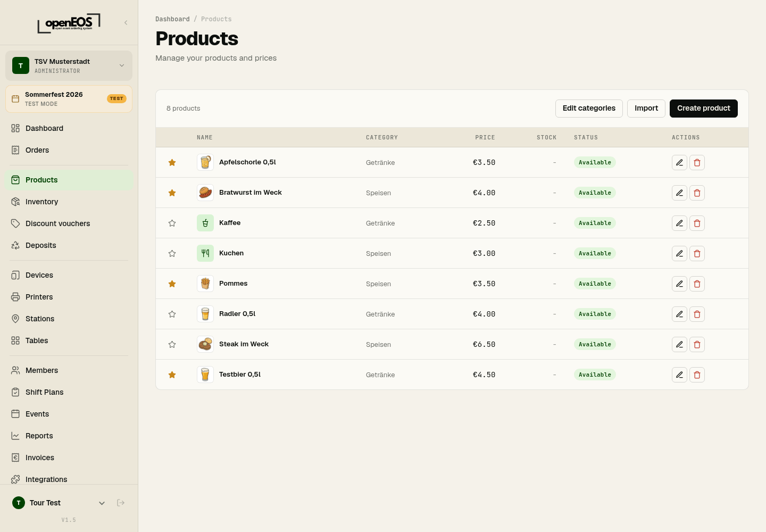
Task: Click the Steak im Weck thumbnail
Action: coord(205,344)
